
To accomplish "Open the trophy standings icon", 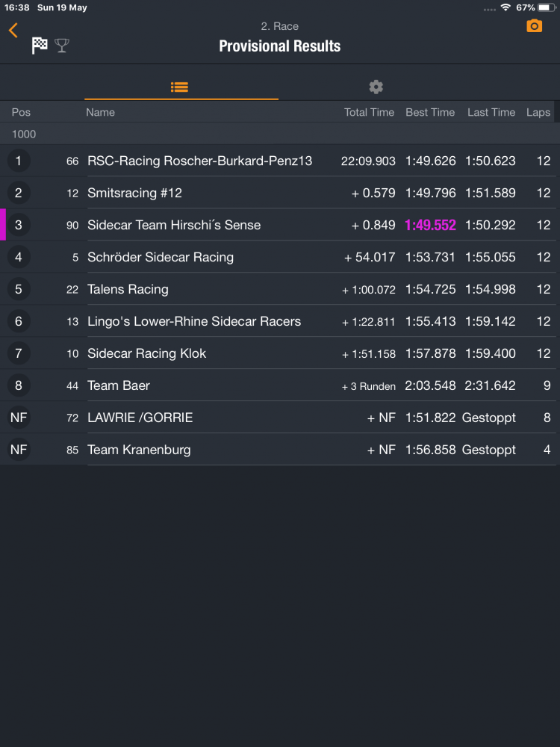I will pyautogui.click(x=62, y=46).
